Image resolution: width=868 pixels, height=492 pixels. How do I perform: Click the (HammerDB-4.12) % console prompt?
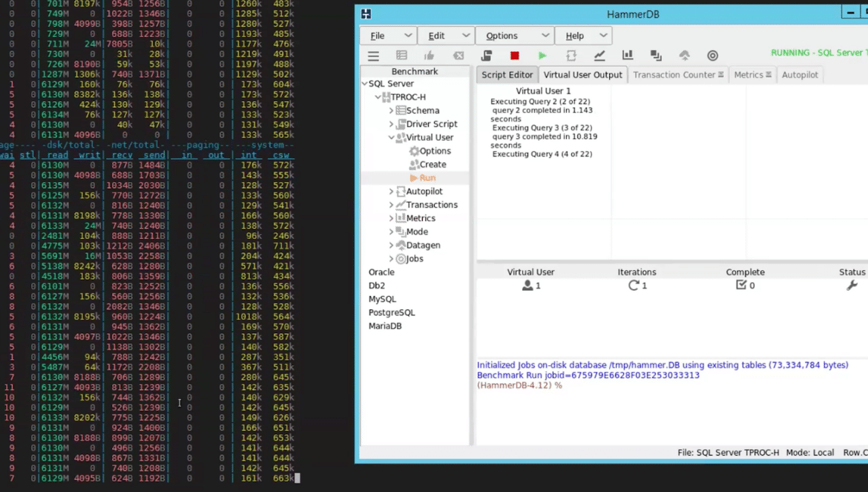click(x=520, y=385)
